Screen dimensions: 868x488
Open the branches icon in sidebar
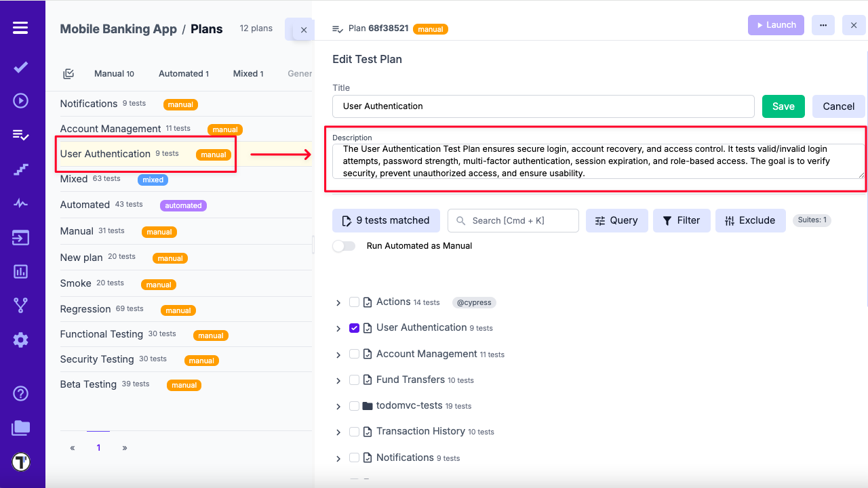(x=20, y=305)
